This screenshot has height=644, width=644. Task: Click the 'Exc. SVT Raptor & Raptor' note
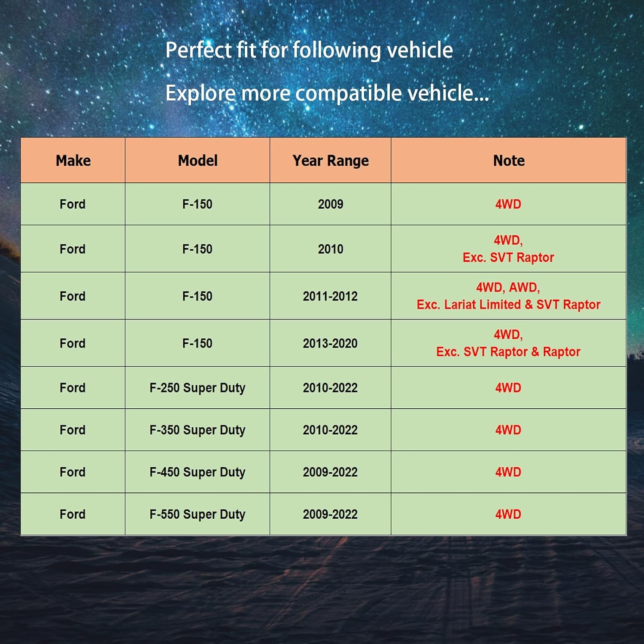pyautogui.click(x=508, y=352)
